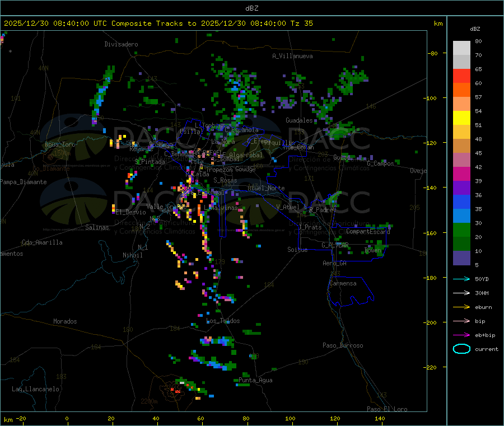Click the G_Campos location label
Screen dimensions: 504x426
click(x=381, y=163)
